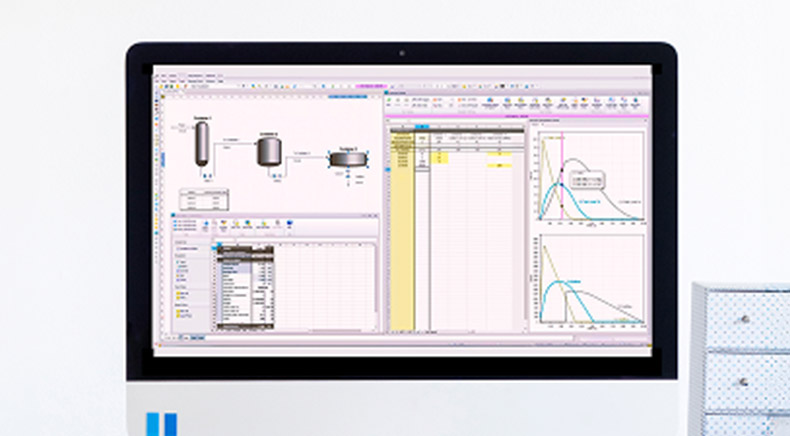The height and width of the screenshot is (436, 790).
Task: Select the tall vertical vessel in the flowsheet
Action: click(x=202, y=144)
